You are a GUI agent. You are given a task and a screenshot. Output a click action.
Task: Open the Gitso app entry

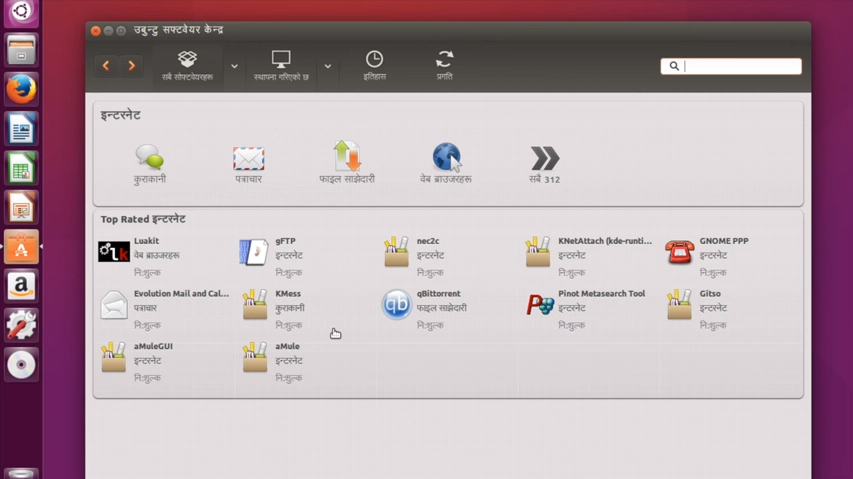(x=731, y=309)
